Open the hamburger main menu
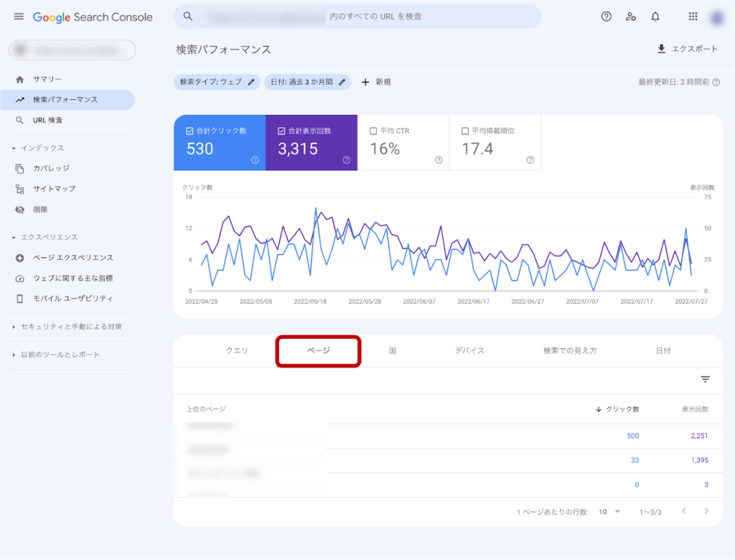Screen dimensions: 735x560 pyautogui.click(x=19, y=17)
